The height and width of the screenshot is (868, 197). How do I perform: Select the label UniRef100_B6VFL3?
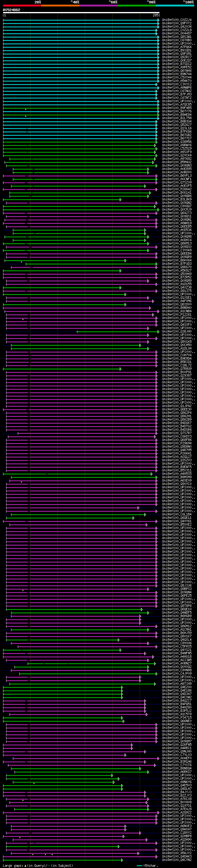(177, 176)
